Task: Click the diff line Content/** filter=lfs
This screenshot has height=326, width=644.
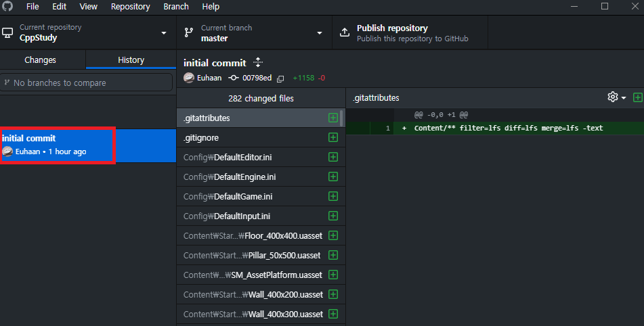Action: click(x=509, y=129)
